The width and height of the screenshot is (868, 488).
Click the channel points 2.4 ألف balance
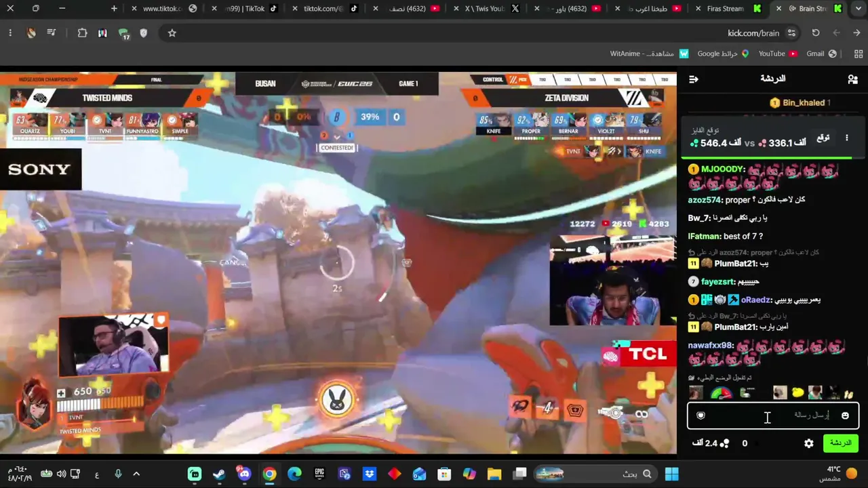point(711,443)
